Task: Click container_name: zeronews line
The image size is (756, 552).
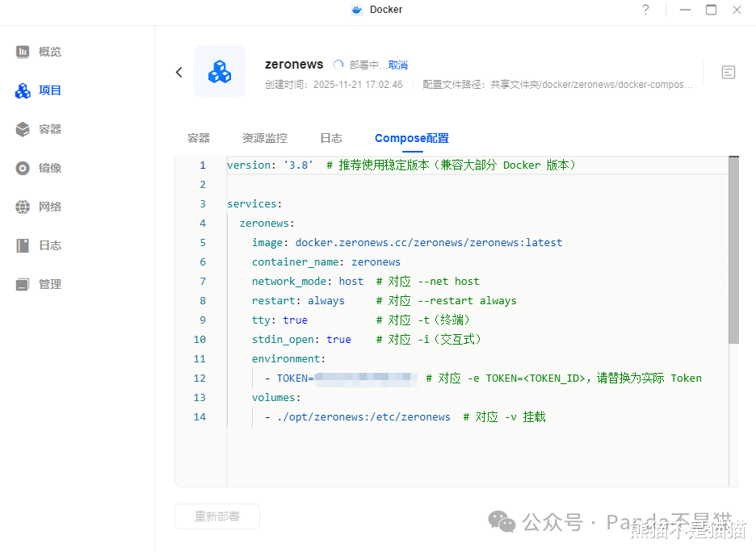Action: point(326,262)
